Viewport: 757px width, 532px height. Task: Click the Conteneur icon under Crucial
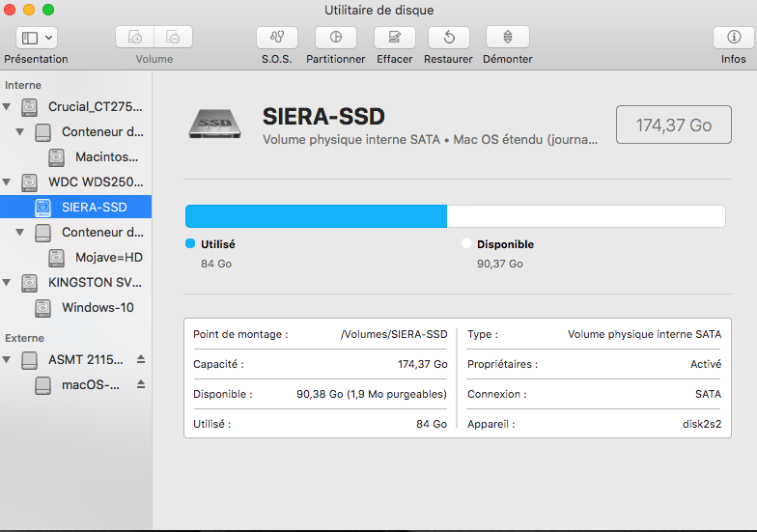tap(42, 132)
